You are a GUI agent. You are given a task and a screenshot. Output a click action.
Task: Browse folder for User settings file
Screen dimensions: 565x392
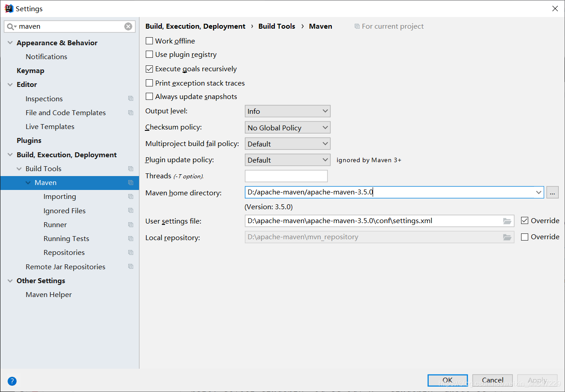click(507, 221)
